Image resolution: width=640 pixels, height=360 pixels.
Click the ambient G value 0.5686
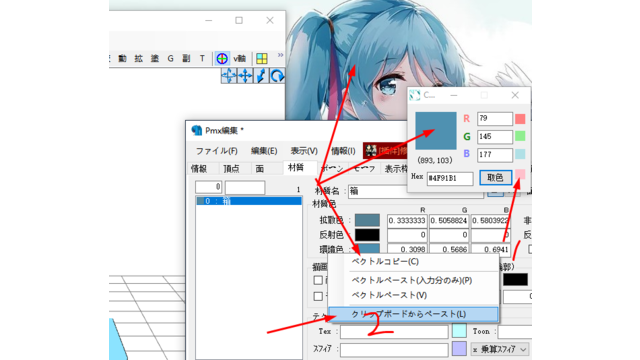449,249
